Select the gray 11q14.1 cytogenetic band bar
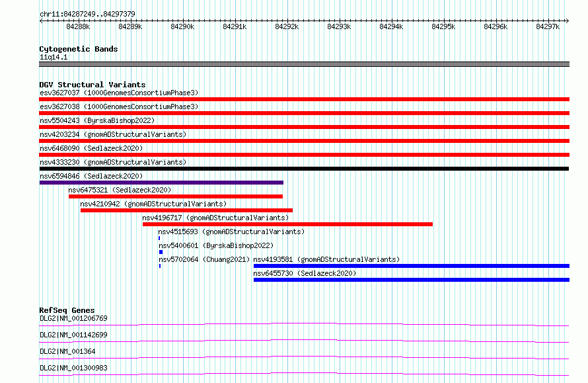The height and width of the screenshot is (383, 588). (x=304, y=64)
